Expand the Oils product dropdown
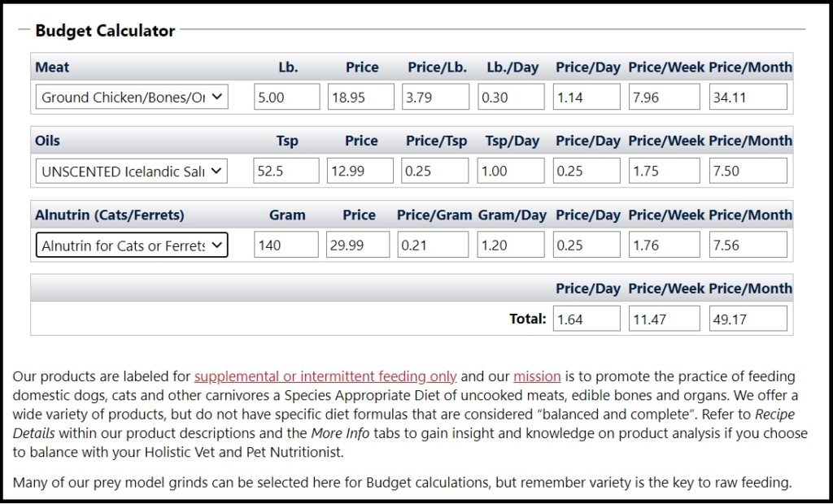This screenshot has width=833, height=504. click(132, 172)
